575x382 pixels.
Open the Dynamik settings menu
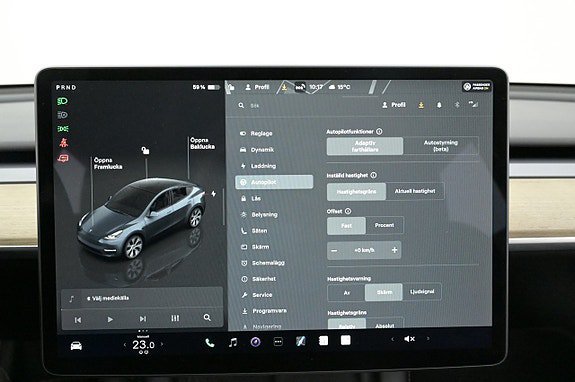pyautogui.click(x=257, y=150)
